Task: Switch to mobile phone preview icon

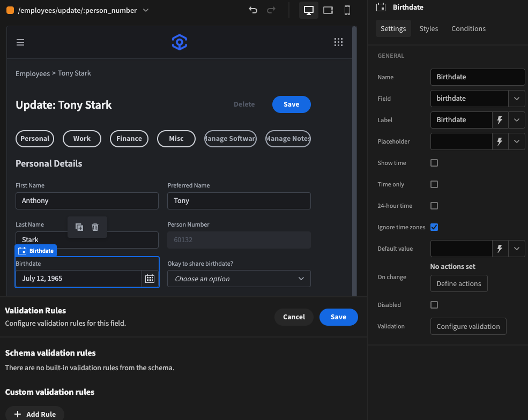Action: coord(347,10)
